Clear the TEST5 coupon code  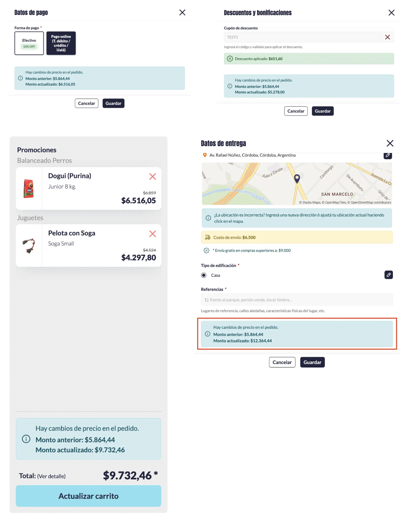pyautogui.click(x=387, y=37)
